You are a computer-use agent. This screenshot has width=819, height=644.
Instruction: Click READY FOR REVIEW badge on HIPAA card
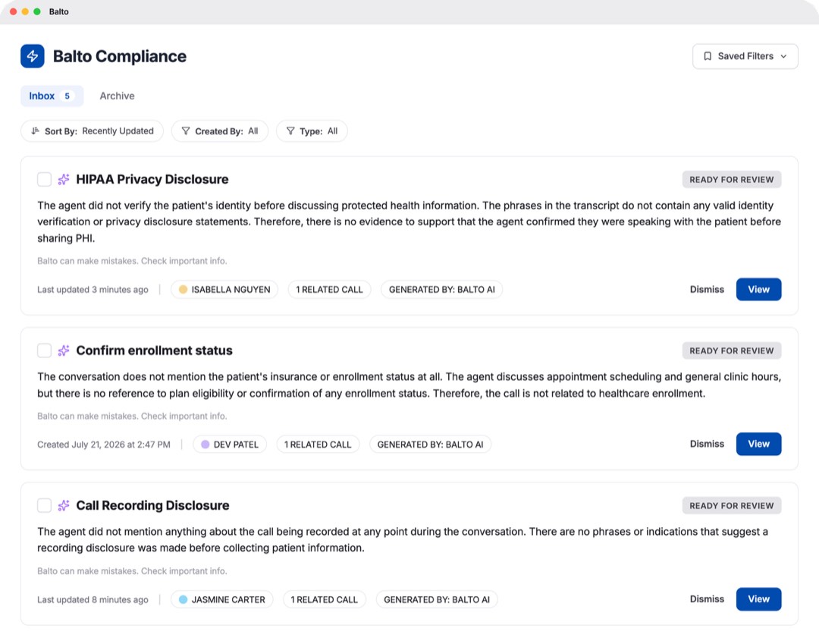tap(731, 179)
